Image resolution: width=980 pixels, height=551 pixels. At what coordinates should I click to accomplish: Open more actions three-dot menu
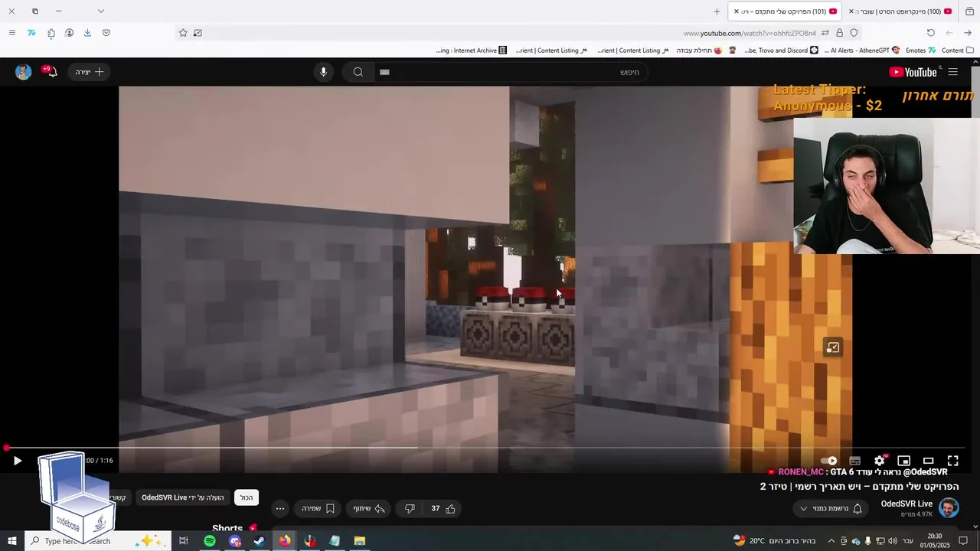(280, 508)
